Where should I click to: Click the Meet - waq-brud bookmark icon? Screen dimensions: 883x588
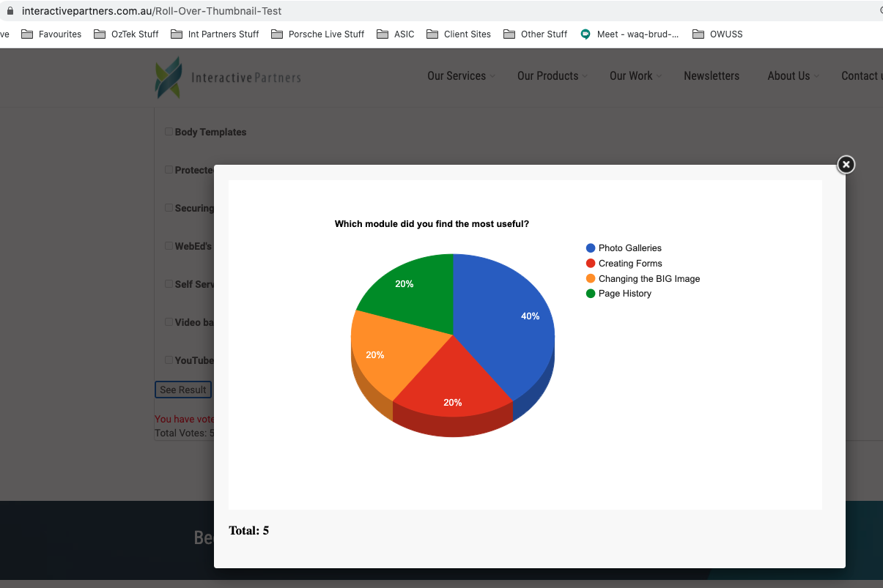[x=584, y=34]
